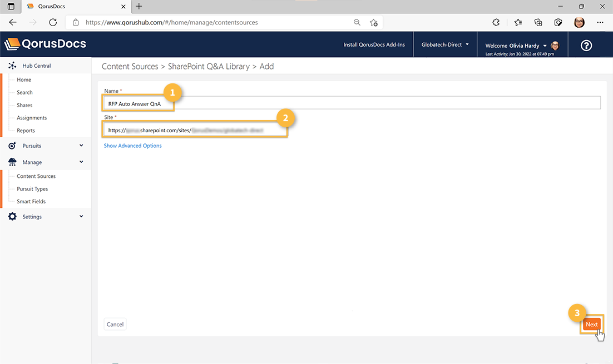Go back with browser back arrow
The image size is (613, 364).
pyautogui.click(x=12, y=22)
